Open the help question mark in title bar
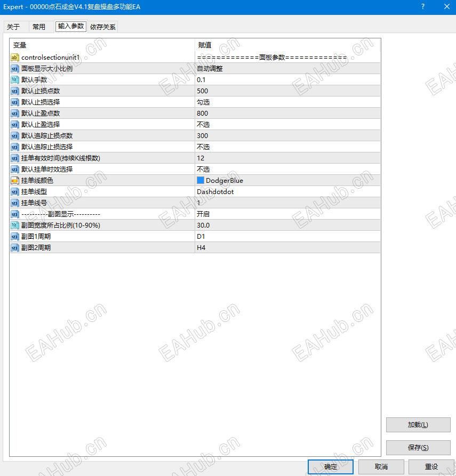This screenshot has width=456, height=476. point(423,7)
